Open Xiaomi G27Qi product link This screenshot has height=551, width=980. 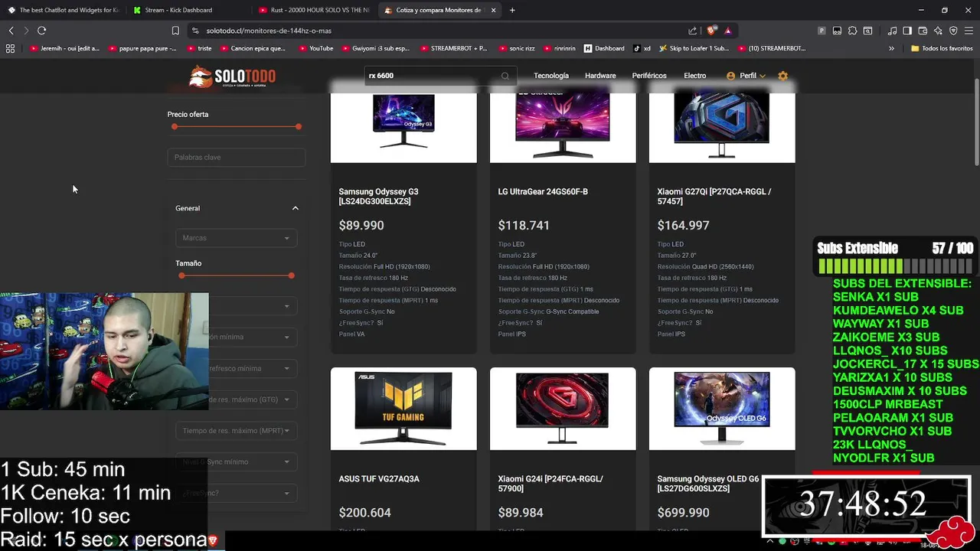[714, 197]
